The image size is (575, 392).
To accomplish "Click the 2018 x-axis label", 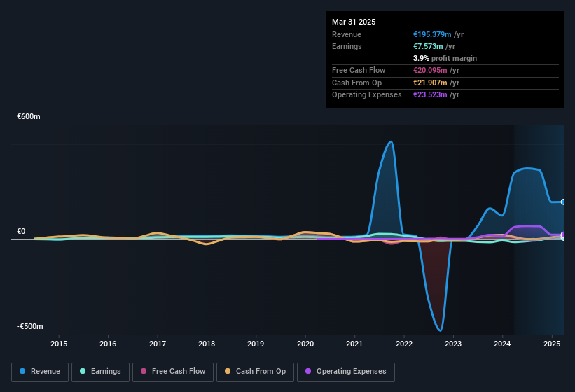I will tap(207, 344).
